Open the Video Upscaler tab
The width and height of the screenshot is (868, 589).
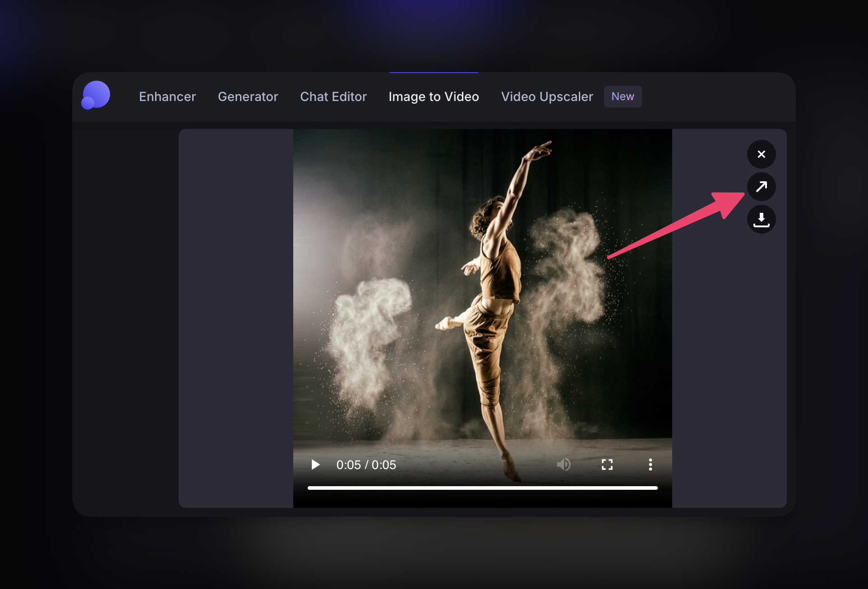coord(547,97)
